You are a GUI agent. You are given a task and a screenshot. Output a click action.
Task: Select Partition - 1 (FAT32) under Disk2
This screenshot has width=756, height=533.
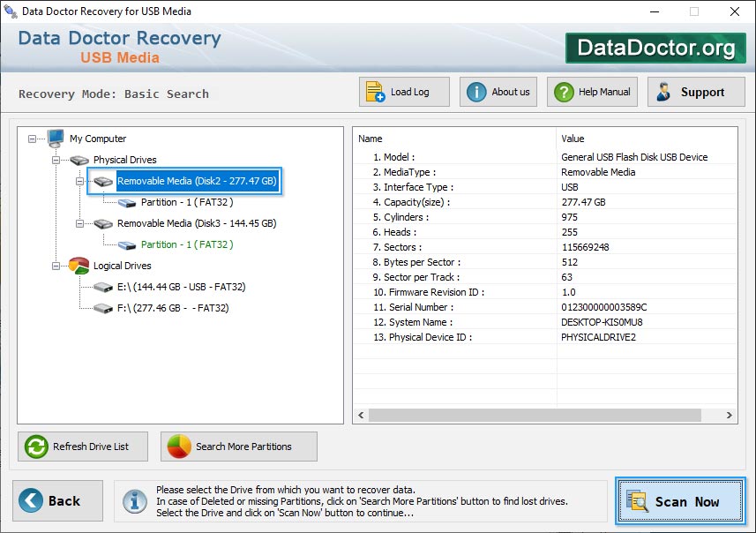187,203
